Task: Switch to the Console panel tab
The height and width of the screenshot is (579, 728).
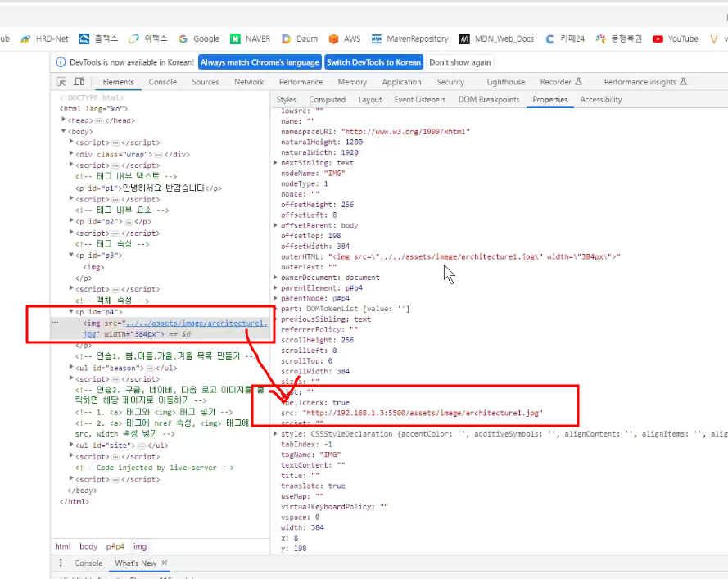Action: point(162,82)
